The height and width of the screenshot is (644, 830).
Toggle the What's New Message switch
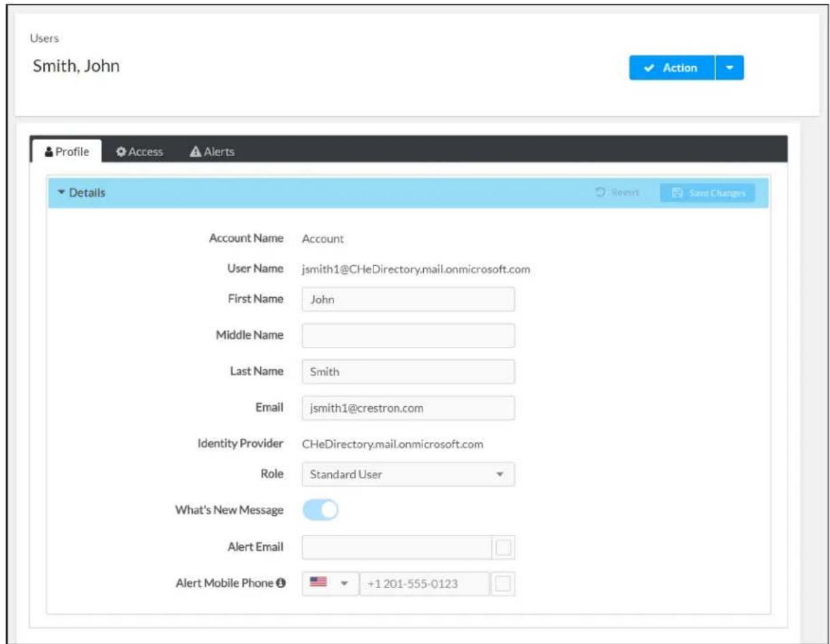click(x=320, y=510)
